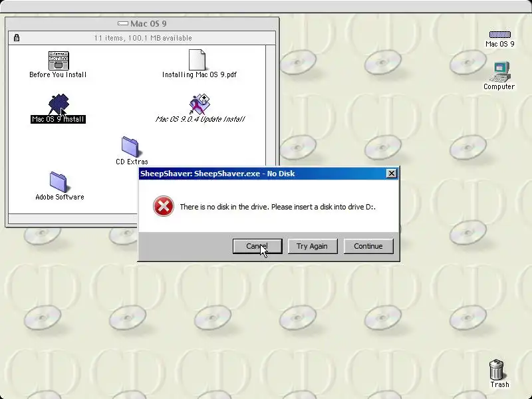The image size is (532, 399).
Task: Click the horizontal scrollbar of the Mac OS 9 window
Action: [73, 219]
